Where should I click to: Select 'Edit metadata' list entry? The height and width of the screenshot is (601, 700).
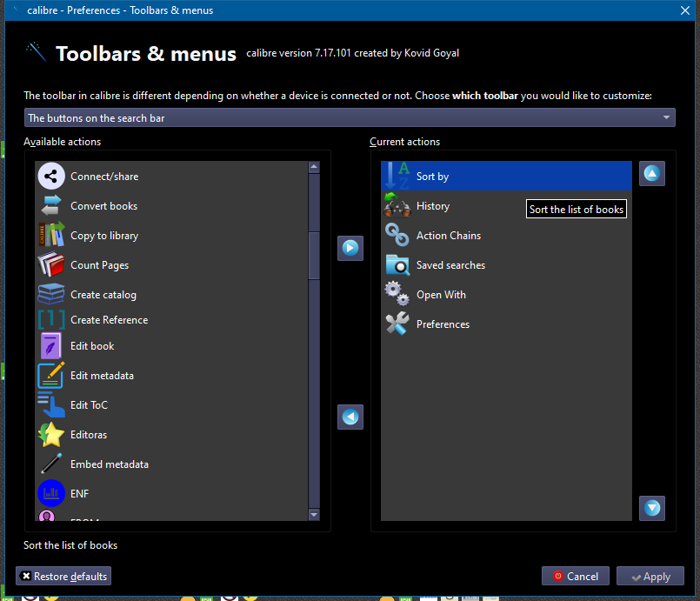171,376
